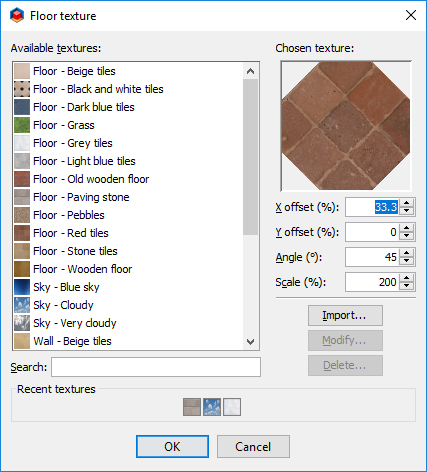The image size is (427, 472).
Task: Decrease the Y offset with down arrow
Action: [407, 236]
